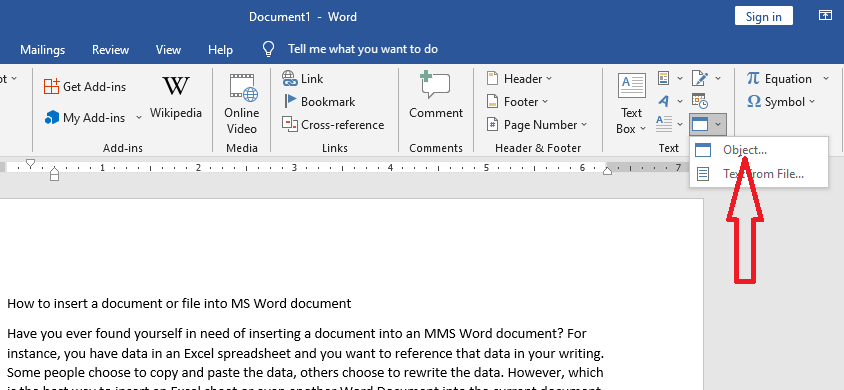Expand the Footer dropdown arrow
Viewport: 844px width, 390px height.
click(545, 102)
